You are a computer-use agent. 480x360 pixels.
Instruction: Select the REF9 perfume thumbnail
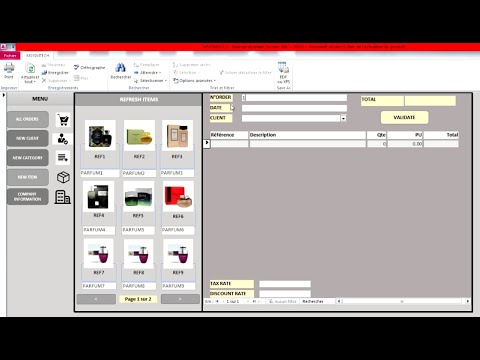coord(178,253)
